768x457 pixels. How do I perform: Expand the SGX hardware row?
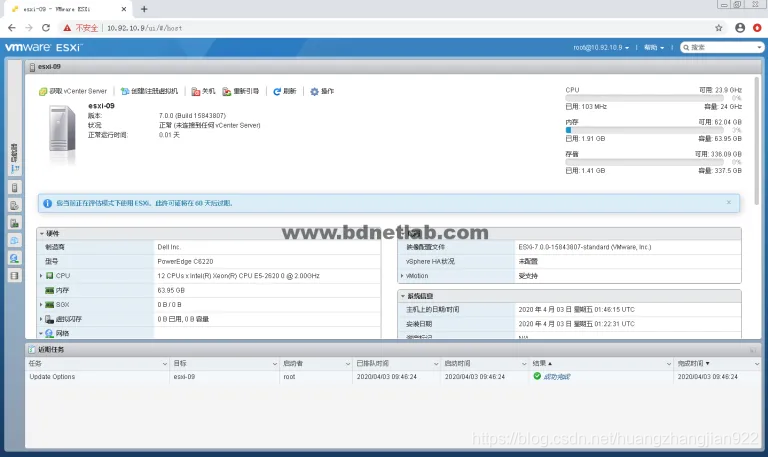tap(41, 305)
